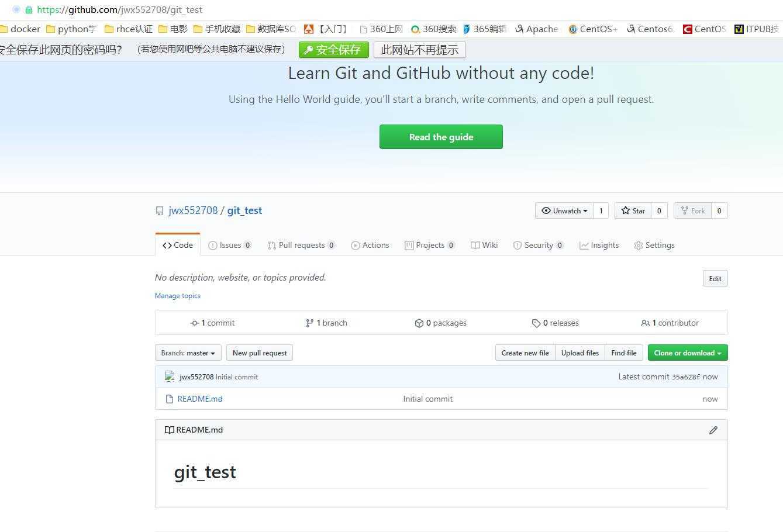Screen dimensions: 783x532
Task: Open the repository Settings tab
Action: coord(654,246)
